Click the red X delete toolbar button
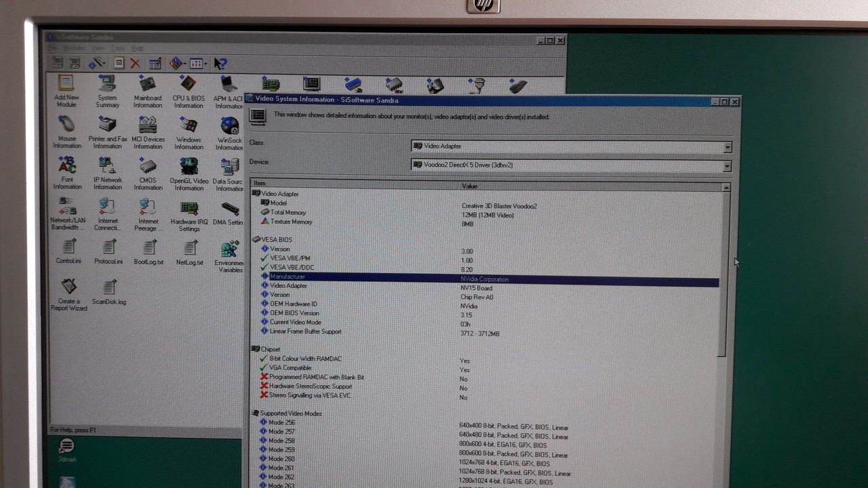The width and height of the screenshot is (868, 488). 135,63
